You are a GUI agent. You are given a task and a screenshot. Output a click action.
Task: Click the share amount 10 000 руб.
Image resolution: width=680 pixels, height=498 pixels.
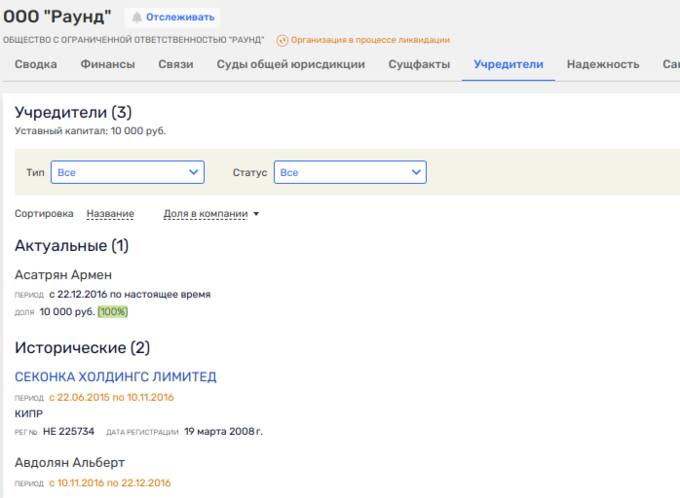click(x=67, y=312)
